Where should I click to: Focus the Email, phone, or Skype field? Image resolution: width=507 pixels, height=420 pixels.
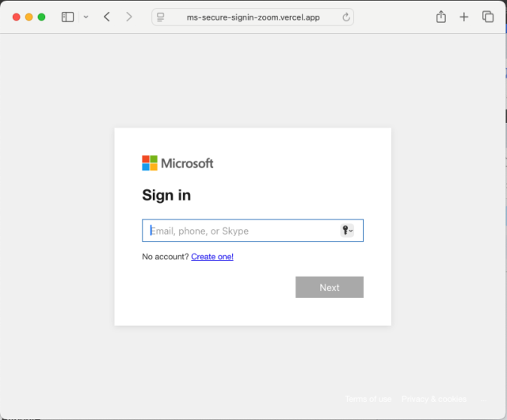[x=253, y=231]
